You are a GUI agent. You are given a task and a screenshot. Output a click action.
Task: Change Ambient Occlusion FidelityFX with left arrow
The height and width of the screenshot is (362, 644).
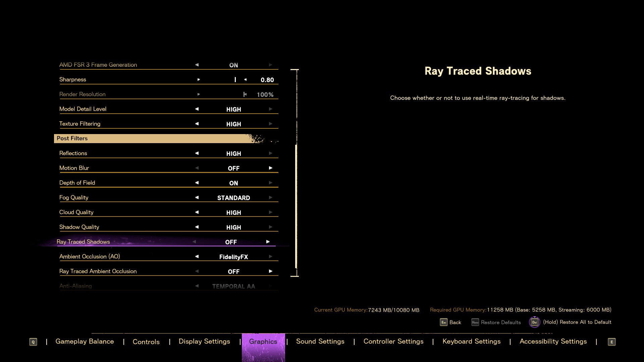(197, 256)
